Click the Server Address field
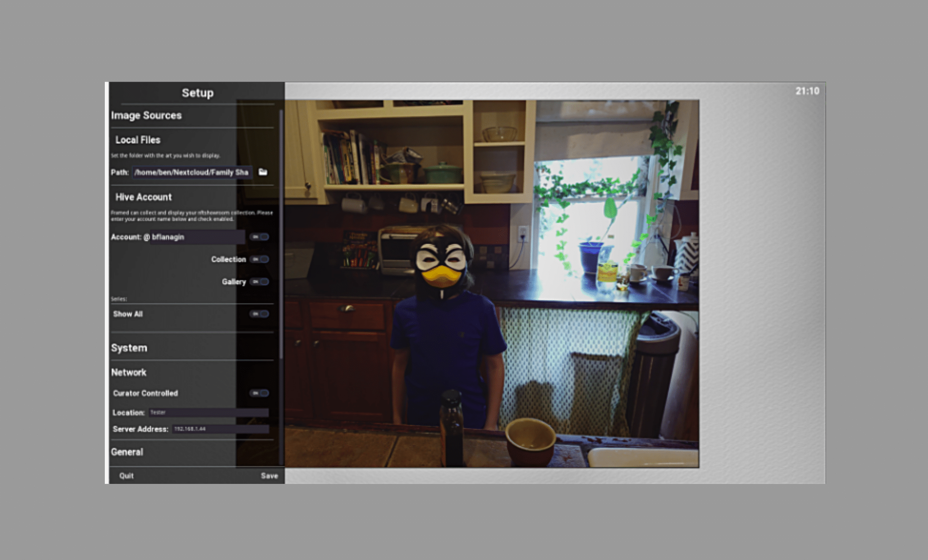This screenshot has width=928, height=560. (x=220, y=429)
